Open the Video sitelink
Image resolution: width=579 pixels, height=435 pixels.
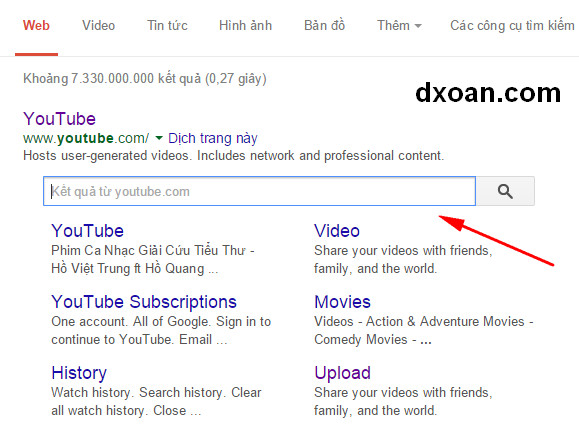[337, 231]
